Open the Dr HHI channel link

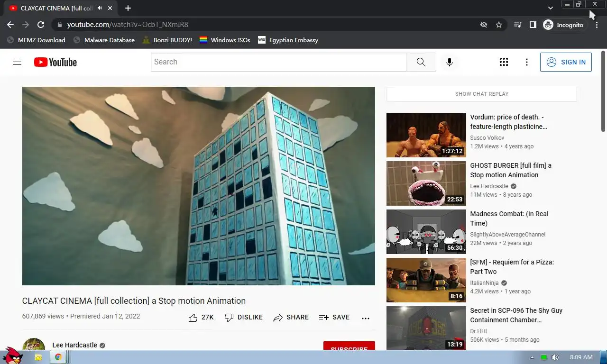click(478, 331)
